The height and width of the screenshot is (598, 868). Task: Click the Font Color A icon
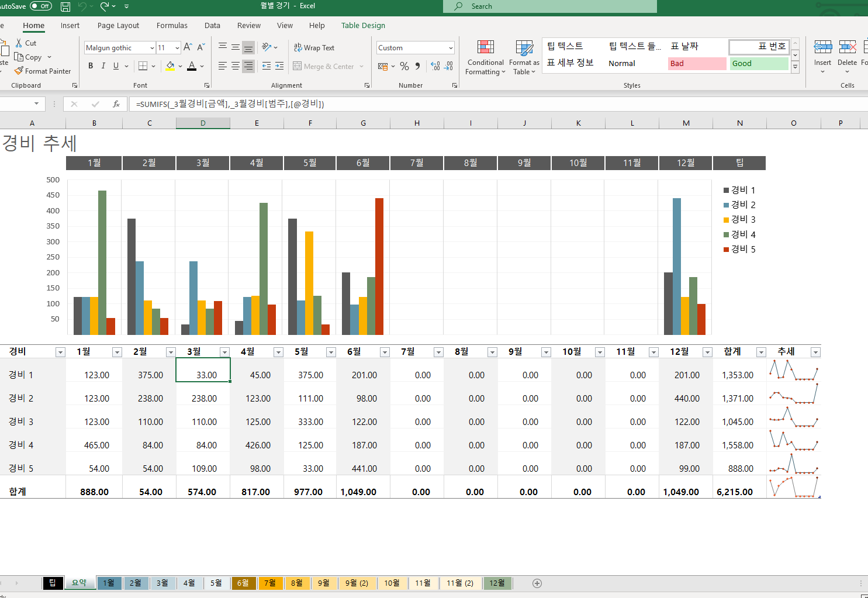click(x=192, y=66)
